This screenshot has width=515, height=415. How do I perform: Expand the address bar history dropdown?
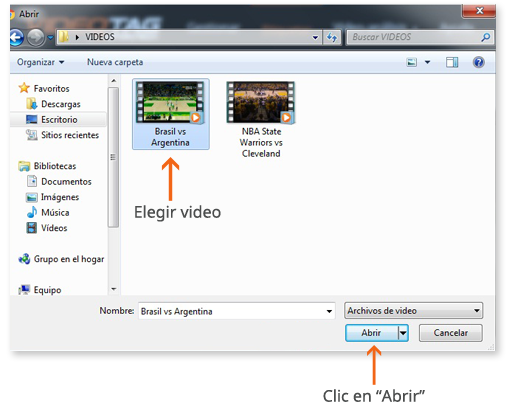click(x=315, y=37)
